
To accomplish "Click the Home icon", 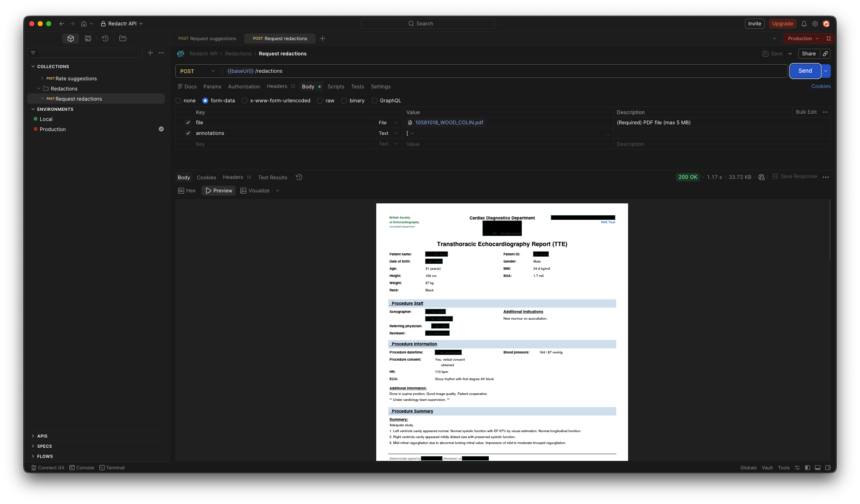I will pos(84,24).
